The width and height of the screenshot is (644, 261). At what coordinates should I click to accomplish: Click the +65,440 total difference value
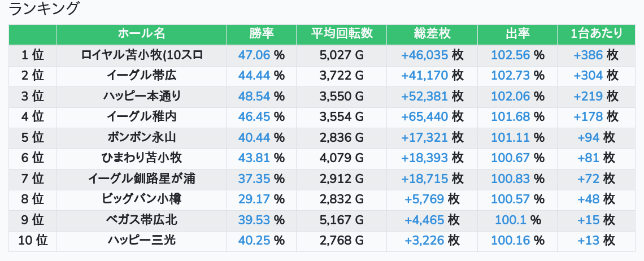(x=425, y=117)
